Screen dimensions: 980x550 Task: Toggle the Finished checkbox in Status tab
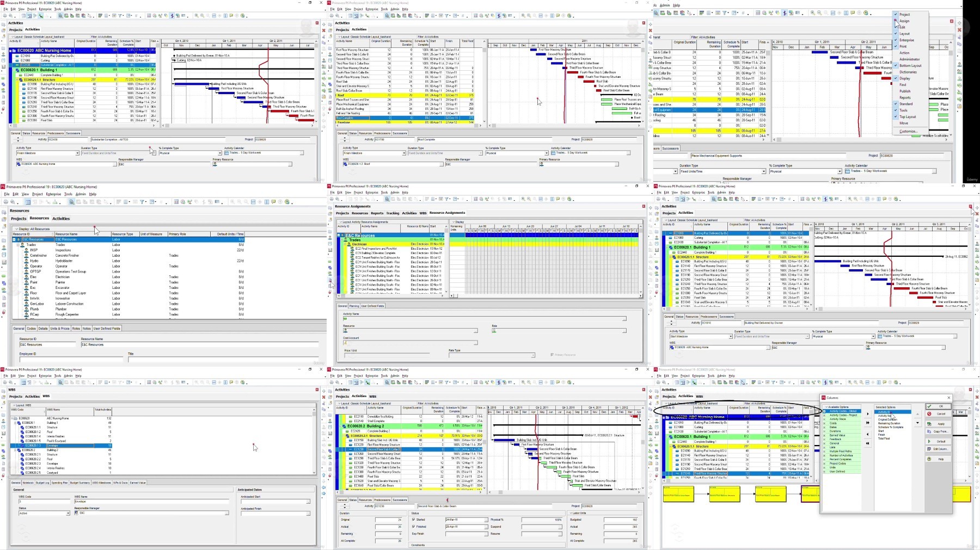(x=413, y=527)
